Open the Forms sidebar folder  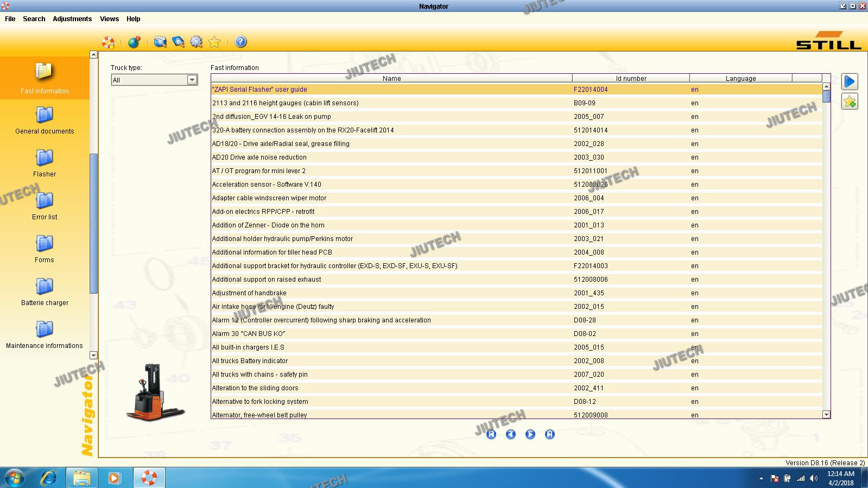point(45,249)
